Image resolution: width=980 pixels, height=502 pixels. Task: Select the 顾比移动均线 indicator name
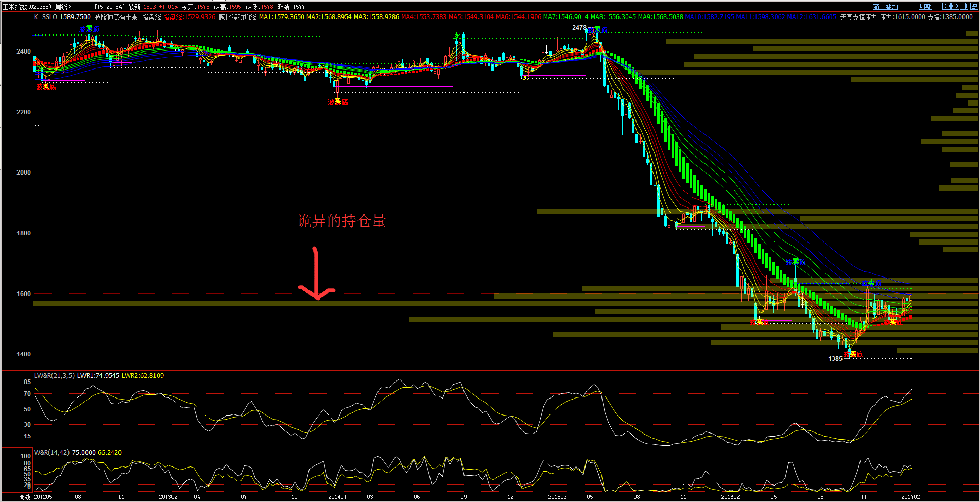[237, 17]
